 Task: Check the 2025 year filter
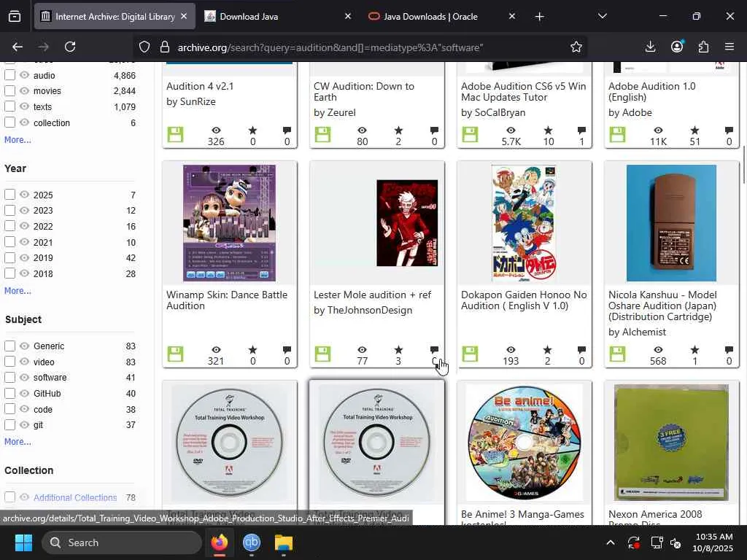pyautogui.click(x=9, y=194)
